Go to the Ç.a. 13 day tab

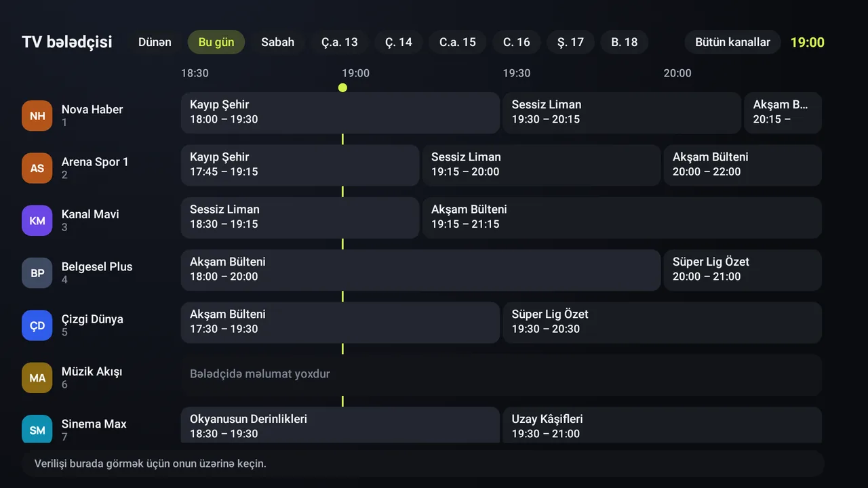(x=340, y=42)
